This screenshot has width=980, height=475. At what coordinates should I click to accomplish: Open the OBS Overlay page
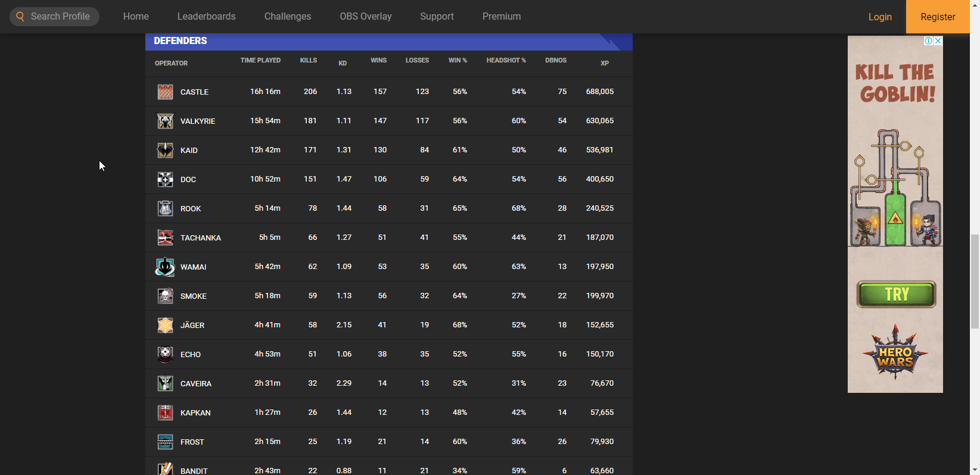[366, 17]
